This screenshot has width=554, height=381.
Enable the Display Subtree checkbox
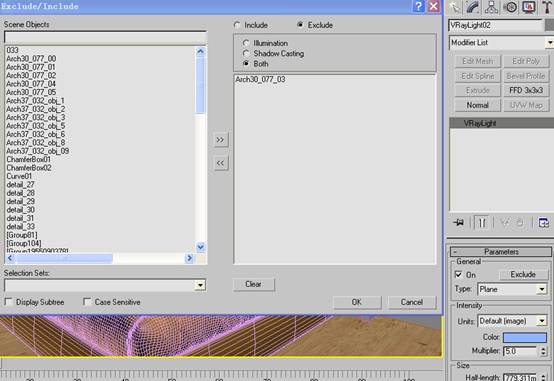pos(8,302)
